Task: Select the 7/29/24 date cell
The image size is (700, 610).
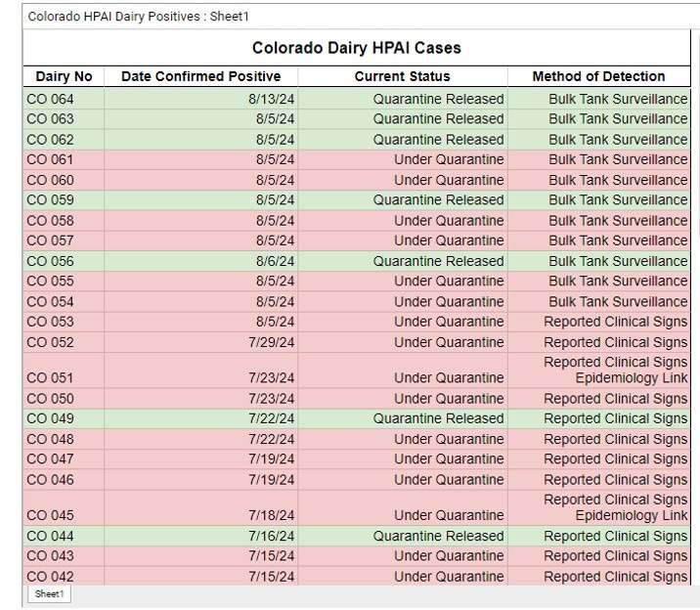Action: [200, 343]
